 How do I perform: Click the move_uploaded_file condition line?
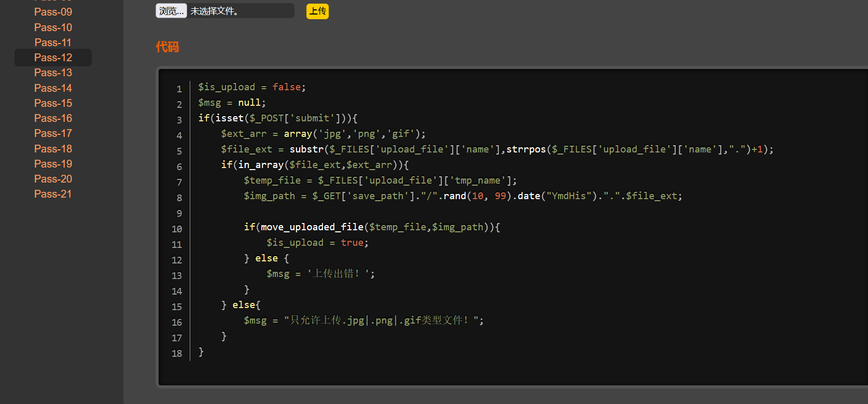coord(372,227)
